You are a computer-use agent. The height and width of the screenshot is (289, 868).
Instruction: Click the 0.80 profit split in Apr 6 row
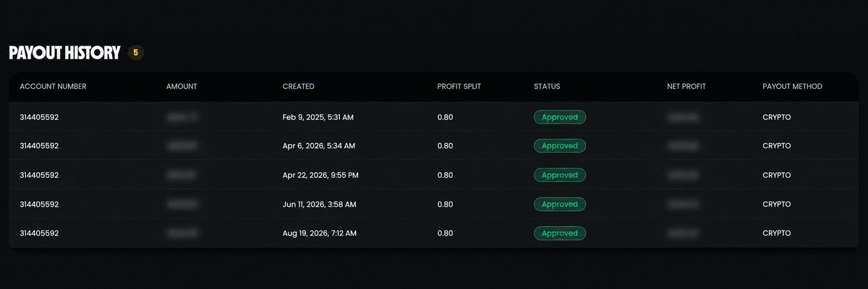[446, 146]
